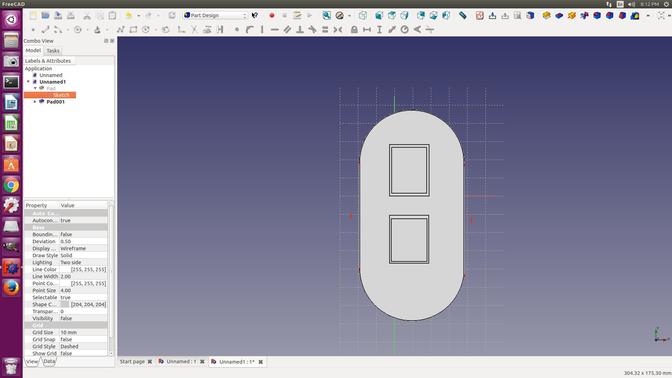Switch to the Model tab
Screen dimensions: 672x378
coord(33,50)
